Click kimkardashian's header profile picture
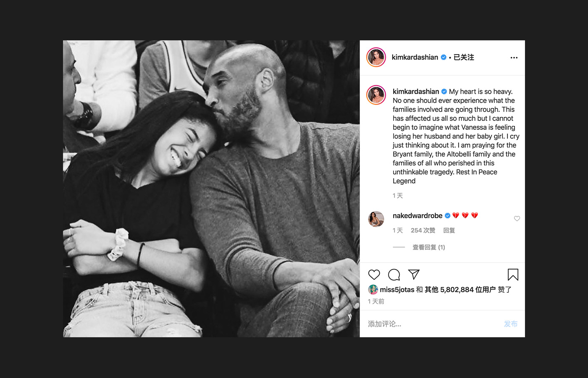 [x=376, y=57]
